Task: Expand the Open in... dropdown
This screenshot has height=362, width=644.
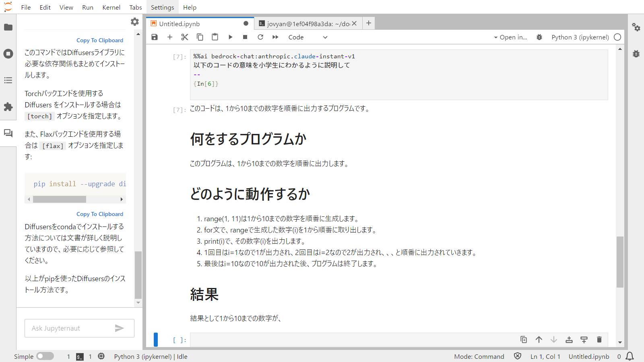Action: tap(510, 37)
